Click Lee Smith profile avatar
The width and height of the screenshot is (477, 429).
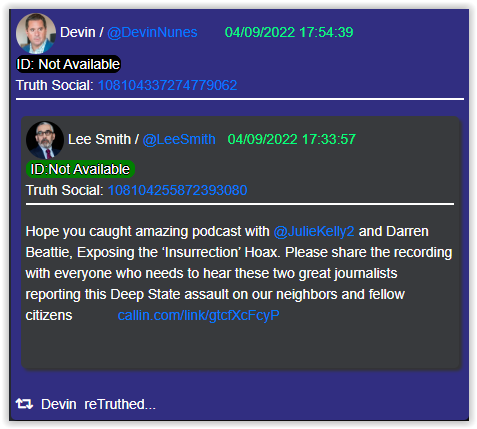pyautogui.click(x=45, y=140)
